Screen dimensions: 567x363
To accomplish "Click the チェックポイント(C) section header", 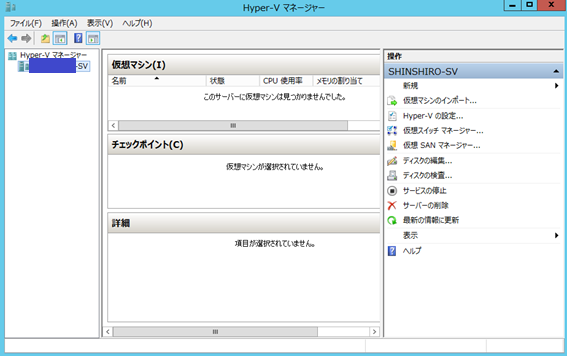I will coord(244,145).
